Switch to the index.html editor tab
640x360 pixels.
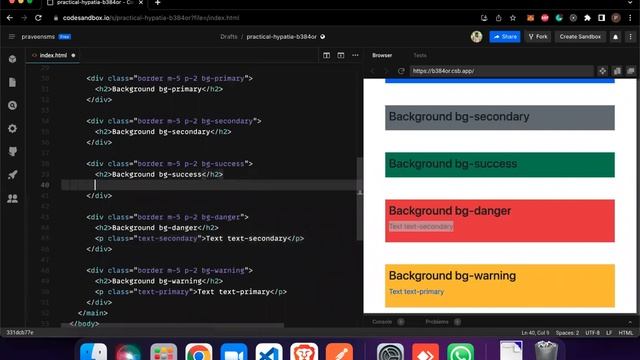tap(53, 55)
